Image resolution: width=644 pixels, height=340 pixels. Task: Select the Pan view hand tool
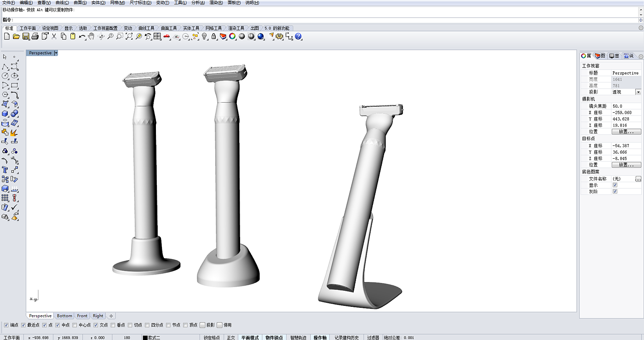click(92, 36)
